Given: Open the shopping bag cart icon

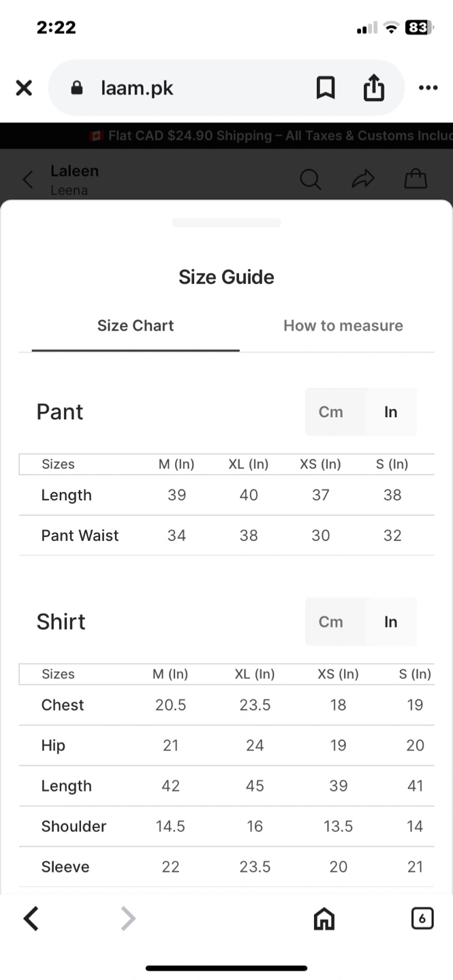Looking at the screenshot, I should click(x=416, y=179).
